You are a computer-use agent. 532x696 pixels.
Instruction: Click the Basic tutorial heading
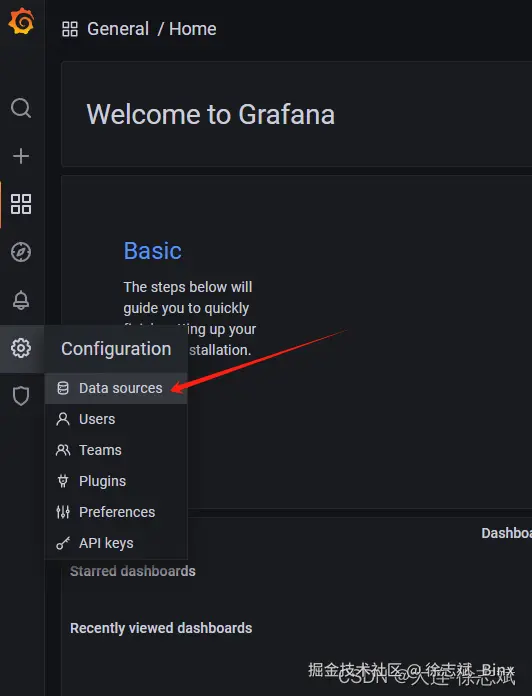point(153,251)
